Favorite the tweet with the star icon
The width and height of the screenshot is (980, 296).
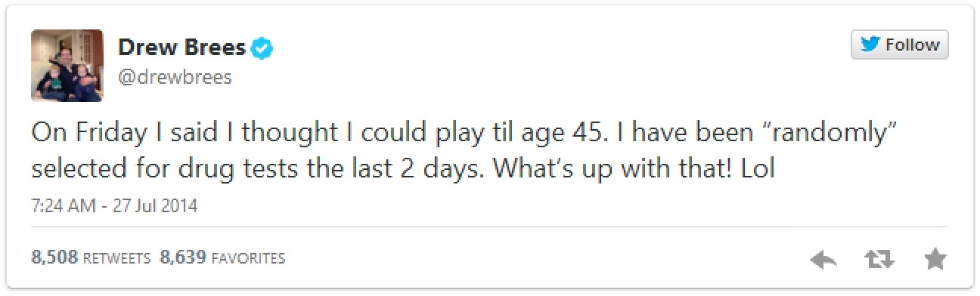[x=935, y=260]
